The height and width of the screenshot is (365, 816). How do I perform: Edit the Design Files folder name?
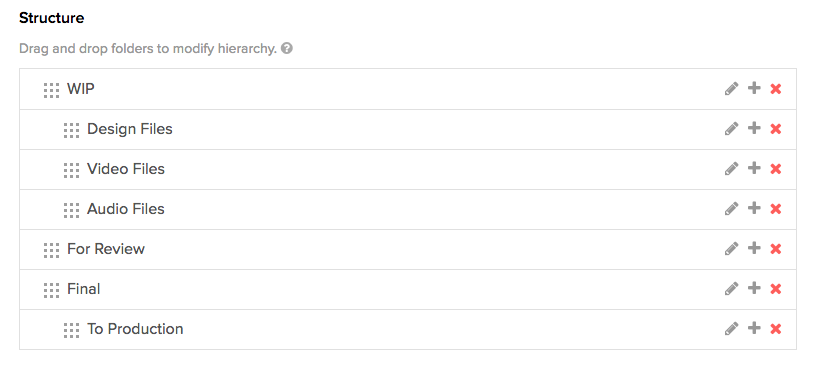point(731,129)
